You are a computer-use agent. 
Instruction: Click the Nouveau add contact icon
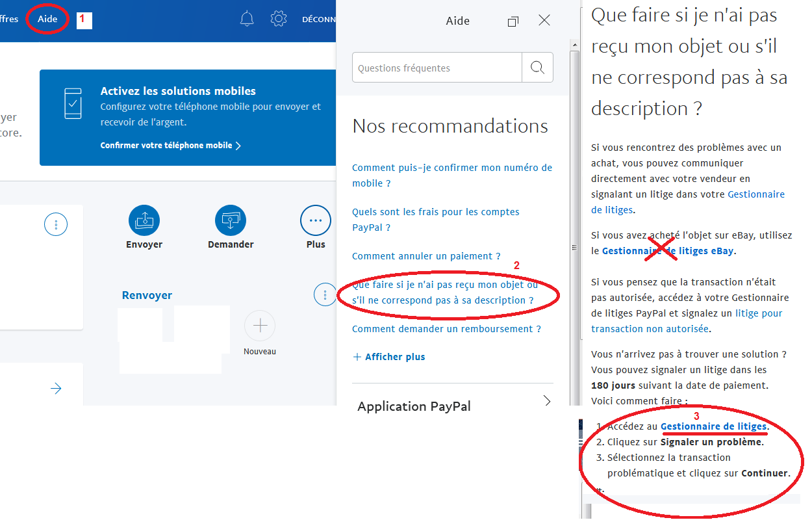click(260, 326)
